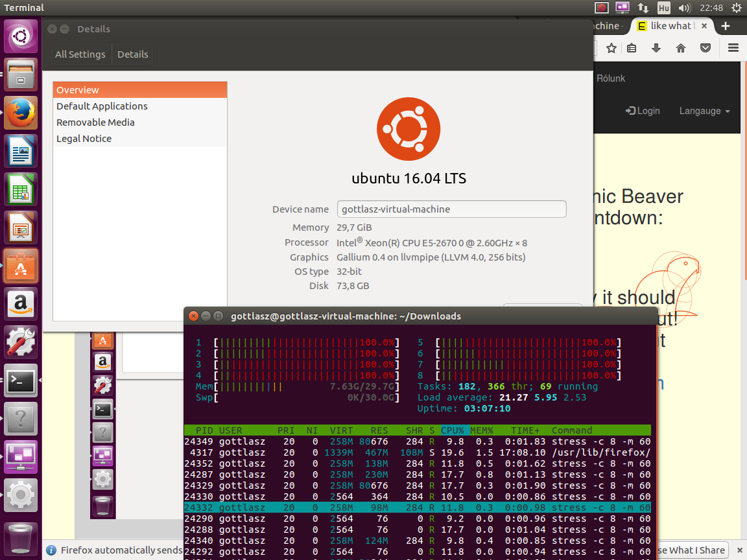Open the Help question mark launcher icon
Image resolution: width=747 pixels, height=560 pixels.
(x=21, y=419)
